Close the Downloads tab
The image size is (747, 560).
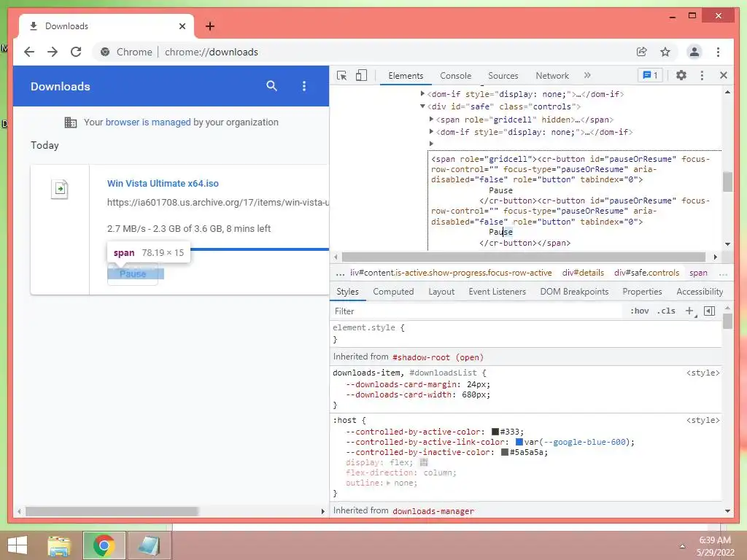click(x=182, y=26)
